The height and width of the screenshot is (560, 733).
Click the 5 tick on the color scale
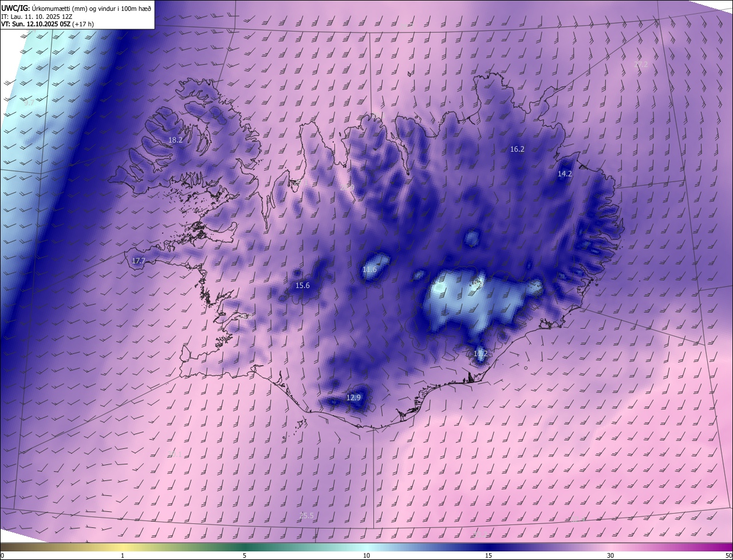[245, 555]
